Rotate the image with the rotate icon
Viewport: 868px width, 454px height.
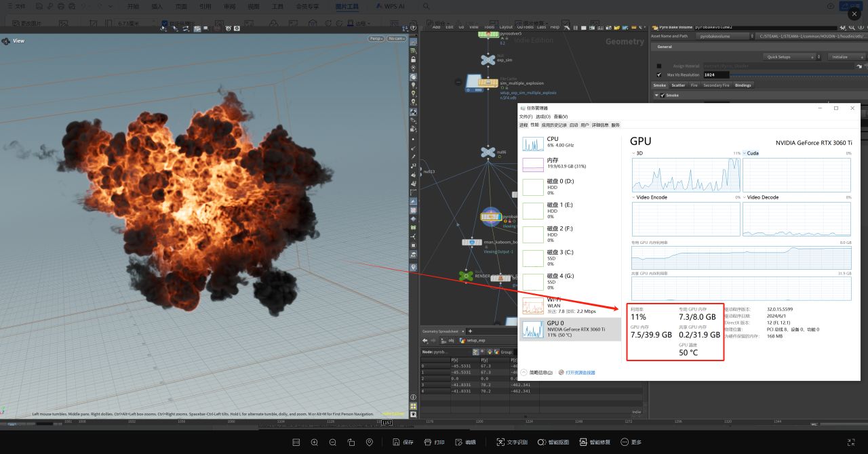pos(351,442)
